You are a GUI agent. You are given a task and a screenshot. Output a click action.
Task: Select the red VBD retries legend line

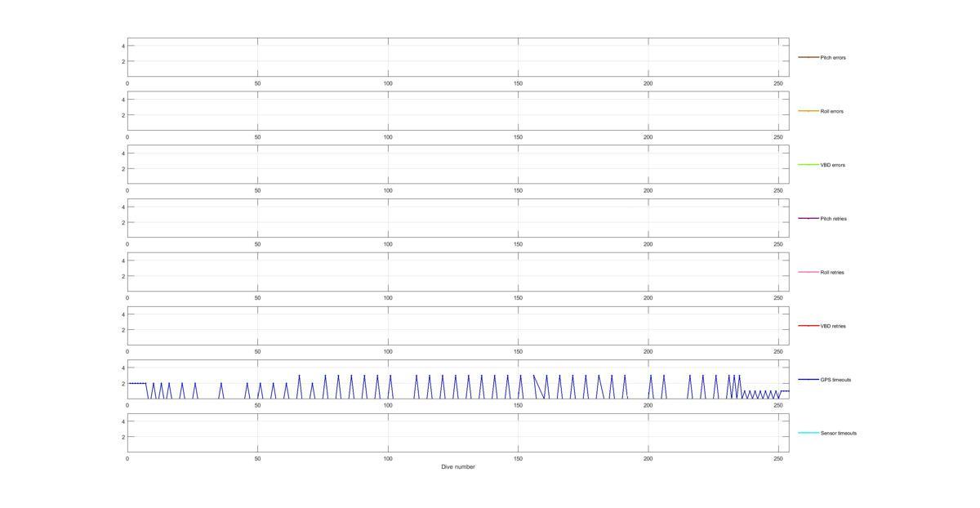point(808,326)
